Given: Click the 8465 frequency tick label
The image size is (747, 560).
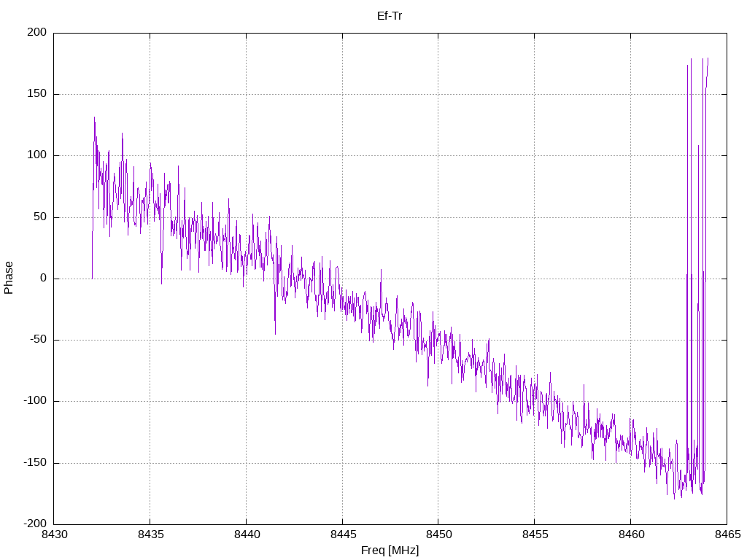Looking at the screenshot, I should tap(727, 534).
